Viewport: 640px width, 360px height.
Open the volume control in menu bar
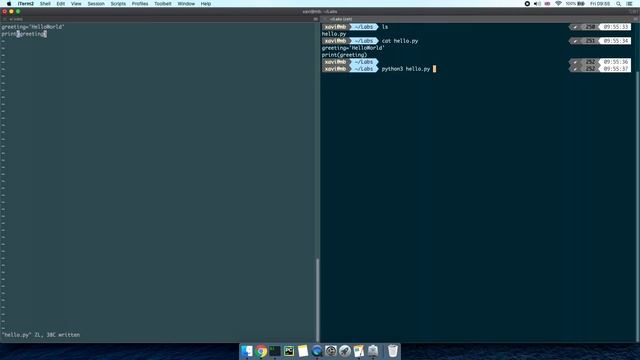click(x=537, y=4)
